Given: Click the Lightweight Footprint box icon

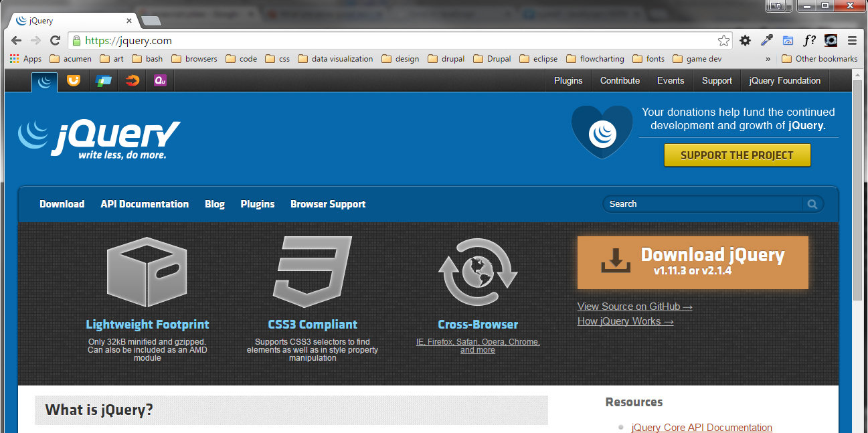Looking at the screenshot, I should pos(147,272).
